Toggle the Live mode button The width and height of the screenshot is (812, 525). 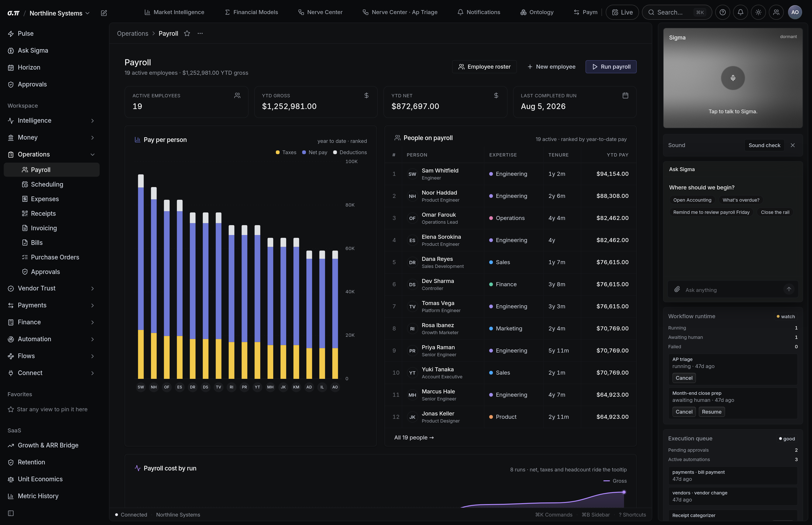622,12
